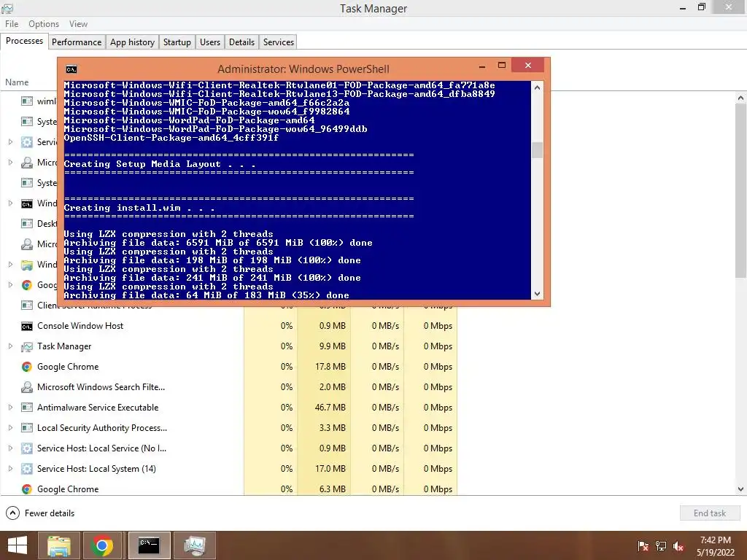Expand the partially hidden Servi... process row
Image resolution: width=747 pixels, height=560 pixels.
(10, 142)
